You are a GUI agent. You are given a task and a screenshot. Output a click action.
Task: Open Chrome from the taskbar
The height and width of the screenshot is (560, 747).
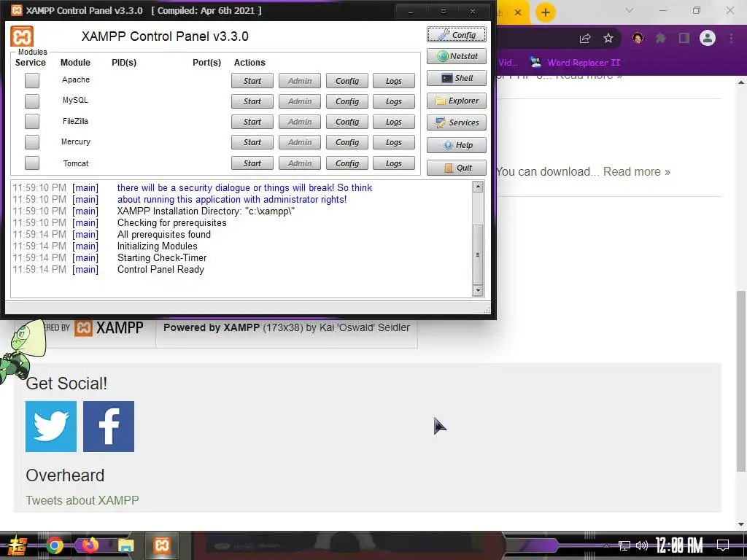click(x=54, y=545)
